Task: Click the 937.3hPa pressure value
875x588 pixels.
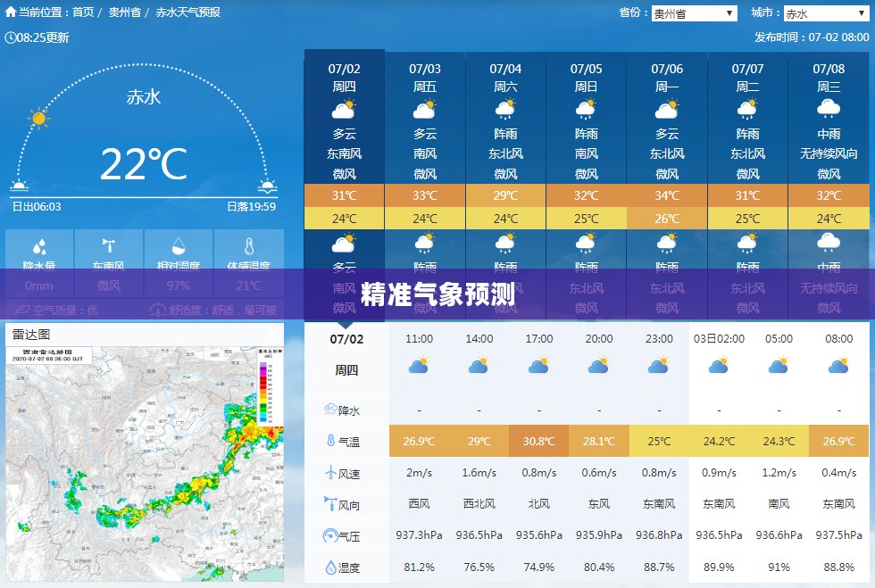Action: coord(419,535)
